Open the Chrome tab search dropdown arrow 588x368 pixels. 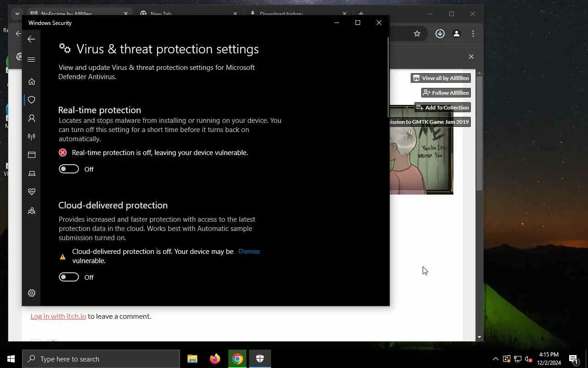[x=17, y=14]
